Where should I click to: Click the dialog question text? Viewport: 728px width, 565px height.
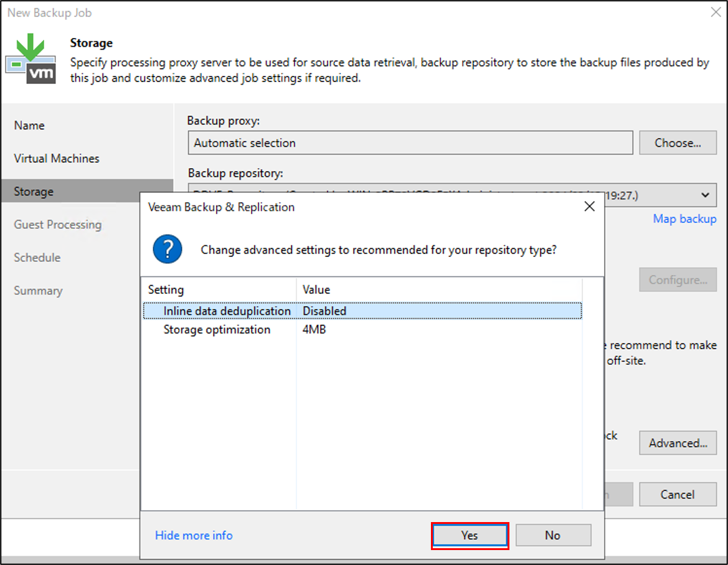click(x=379, y=250)
